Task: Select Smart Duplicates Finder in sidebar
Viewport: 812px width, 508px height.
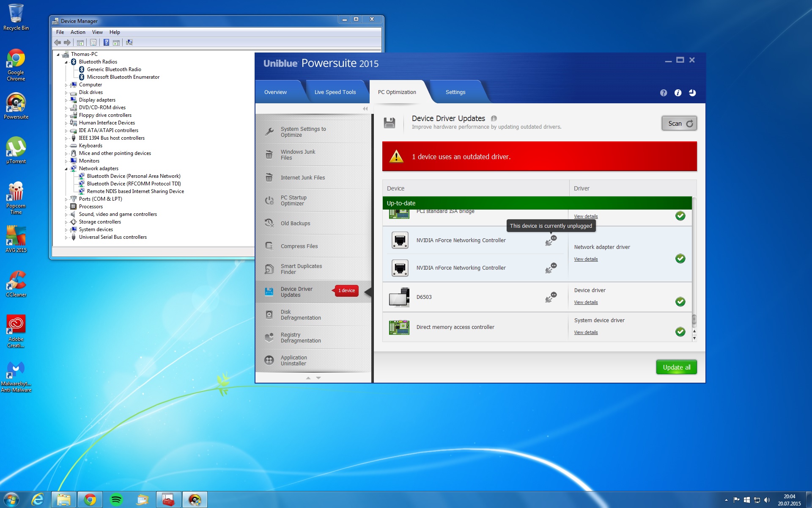Action: click(x=313, y=269)
